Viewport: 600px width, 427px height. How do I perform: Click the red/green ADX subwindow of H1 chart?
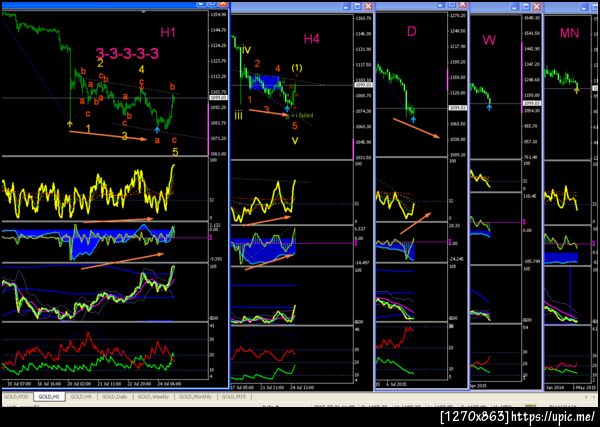point(104,351)
